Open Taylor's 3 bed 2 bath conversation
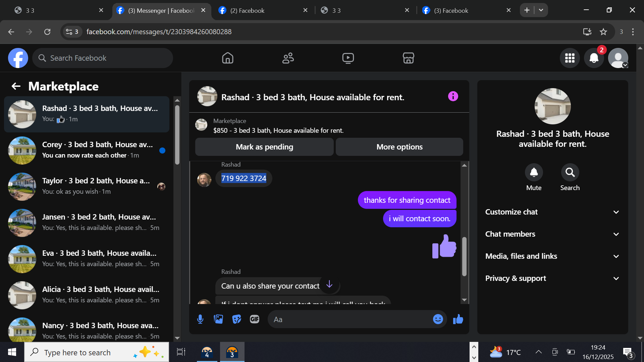The height and width of the screenshot is (362, 644). [x=87, y=187]
